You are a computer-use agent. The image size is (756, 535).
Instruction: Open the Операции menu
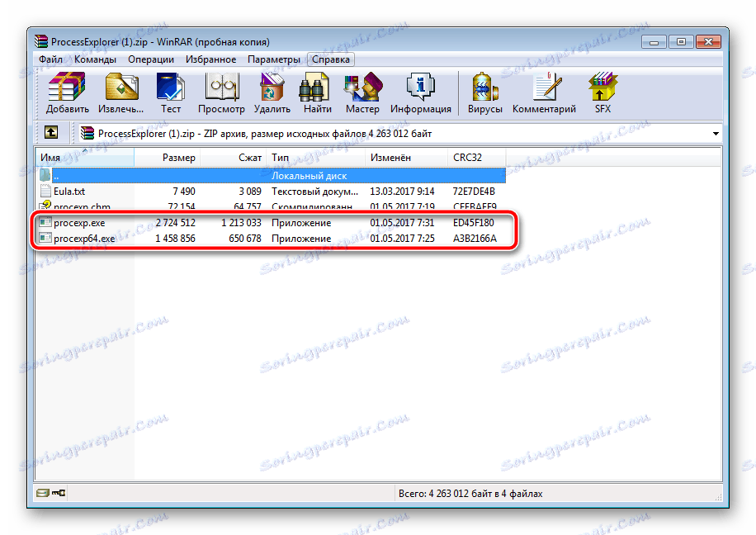click(x=151, y=59)
